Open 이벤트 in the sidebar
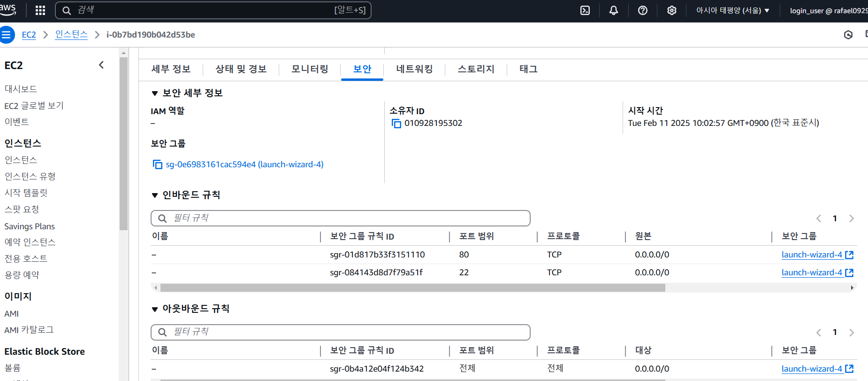 [16, 122]
